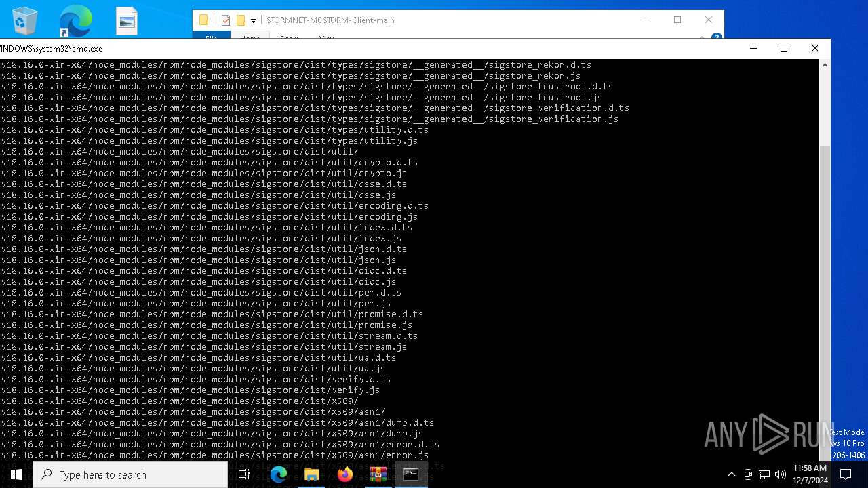Click the New folder icon in Explorer quick access toolbar
The image size is (868, 488).
pyautogui.click(x=241, y=20)
